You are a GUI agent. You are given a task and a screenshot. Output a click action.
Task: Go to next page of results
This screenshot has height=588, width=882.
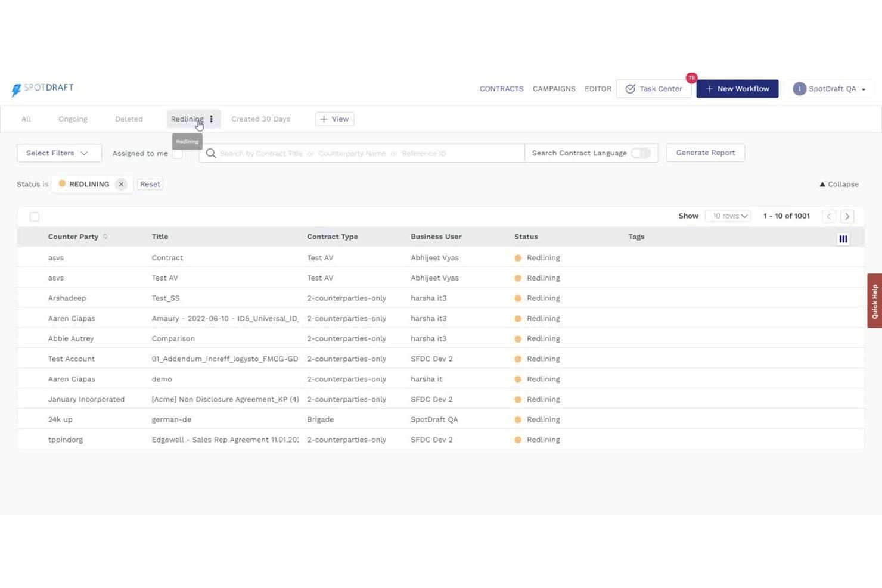pyautogui.click(x=847, y=216)
